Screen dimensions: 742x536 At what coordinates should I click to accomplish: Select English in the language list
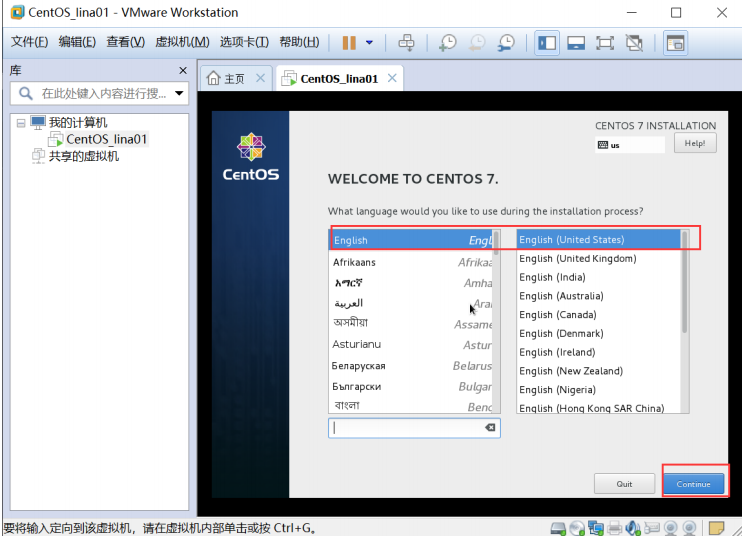411,240
